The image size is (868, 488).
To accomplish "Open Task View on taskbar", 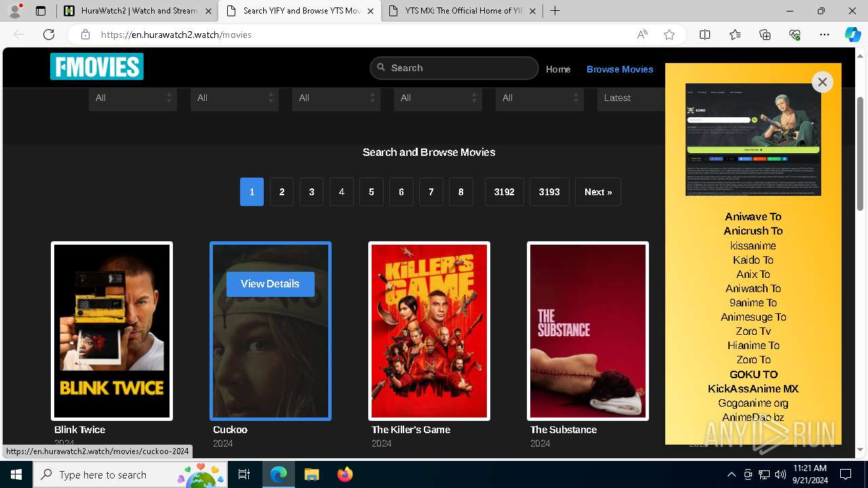I will tap(244, 474).
